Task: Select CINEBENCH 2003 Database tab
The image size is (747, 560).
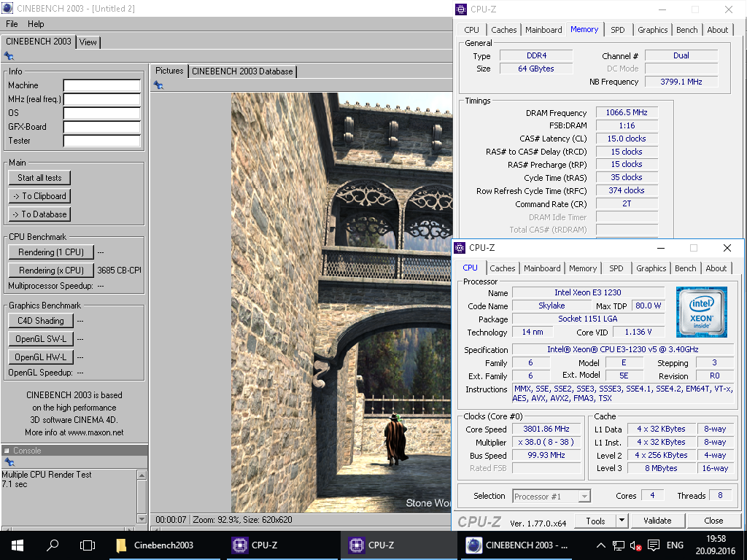Action: [x=242, y=71]
